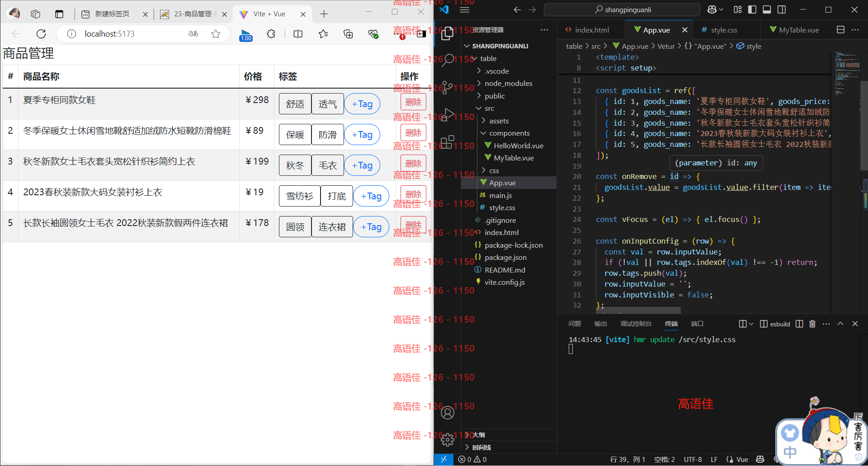Open VS Code Explorer view icon
The height and width of the screenshot is (466, 868).
pos(447,33)
